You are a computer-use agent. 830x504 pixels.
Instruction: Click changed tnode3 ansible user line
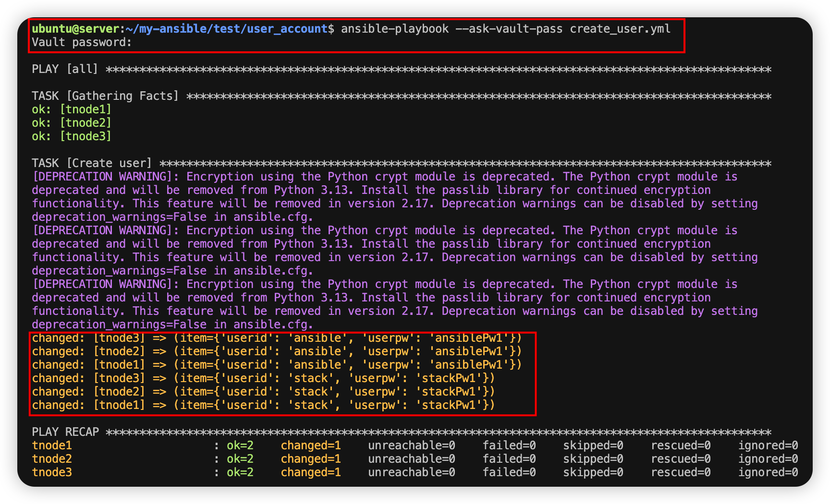click(x=277, y=338)
